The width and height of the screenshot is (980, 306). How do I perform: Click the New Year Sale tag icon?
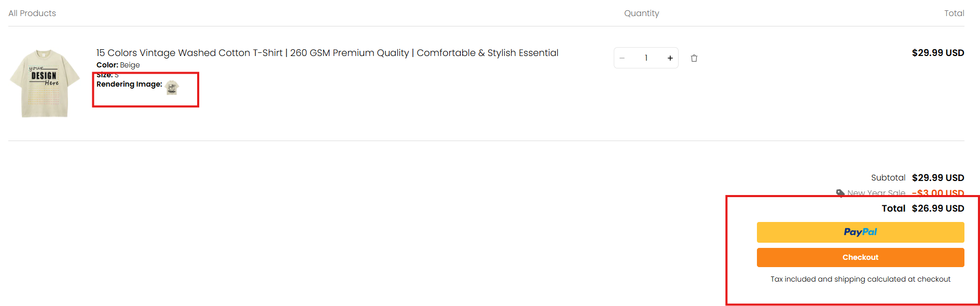click(840, 193)
